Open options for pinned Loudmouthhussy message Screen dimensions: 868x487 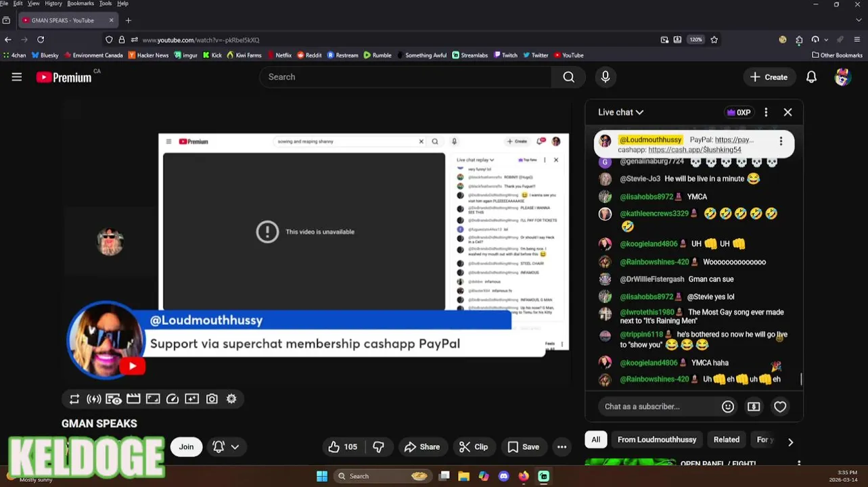tap(781, 141)
